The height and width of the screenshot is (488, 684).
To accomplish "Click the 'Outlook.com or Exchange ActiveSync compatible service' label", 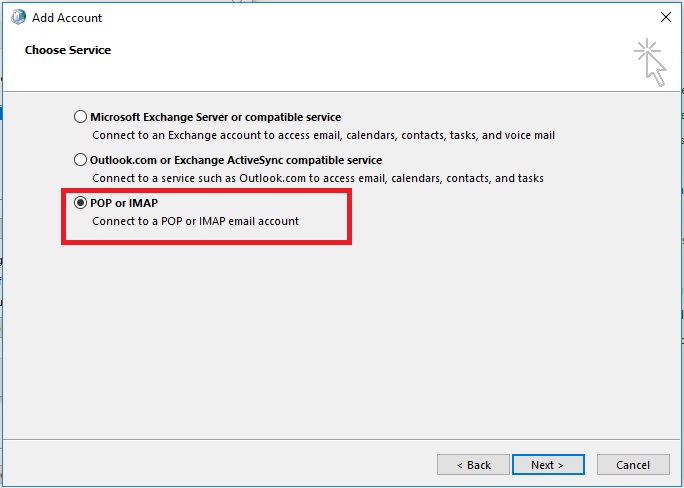I will pos(236,160).
